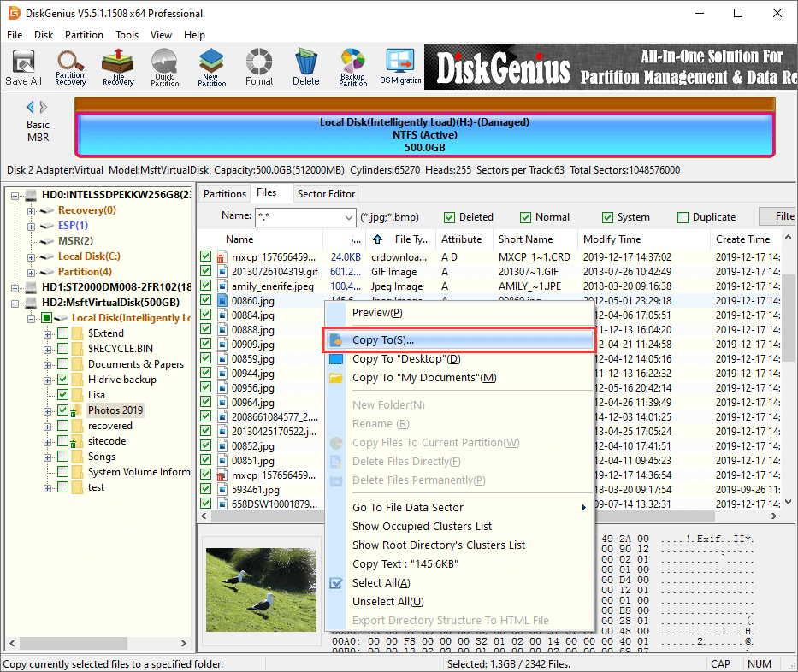Click the Attribute column header
The width and height of the screenshot is (798, 672).
click(x=464, y=239)
